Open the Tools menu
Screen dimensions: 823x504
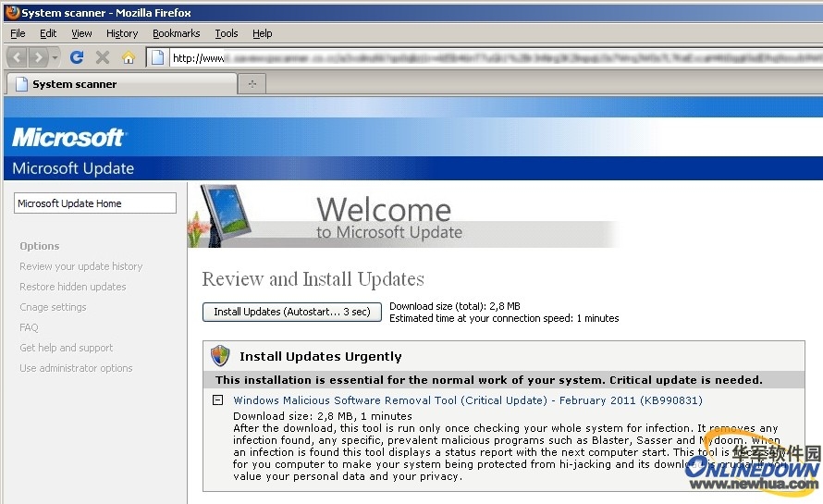click(227, 33)
